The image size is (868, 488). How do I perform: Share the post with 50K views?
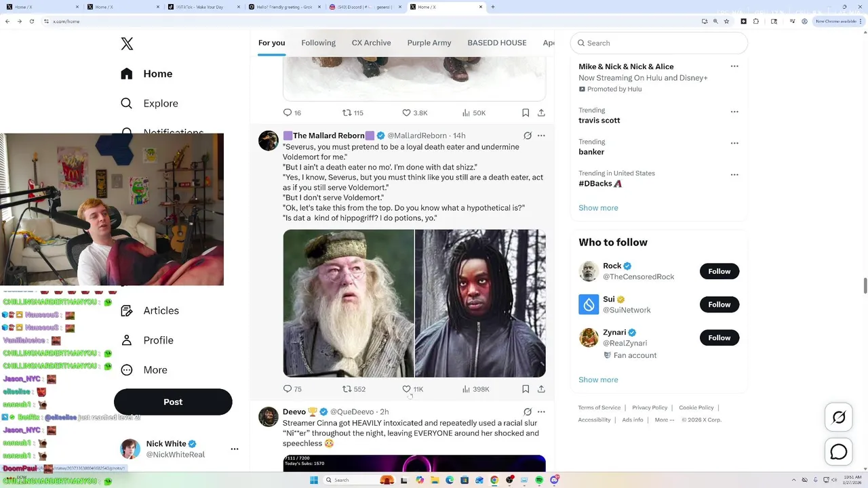[x=541, y=113]
